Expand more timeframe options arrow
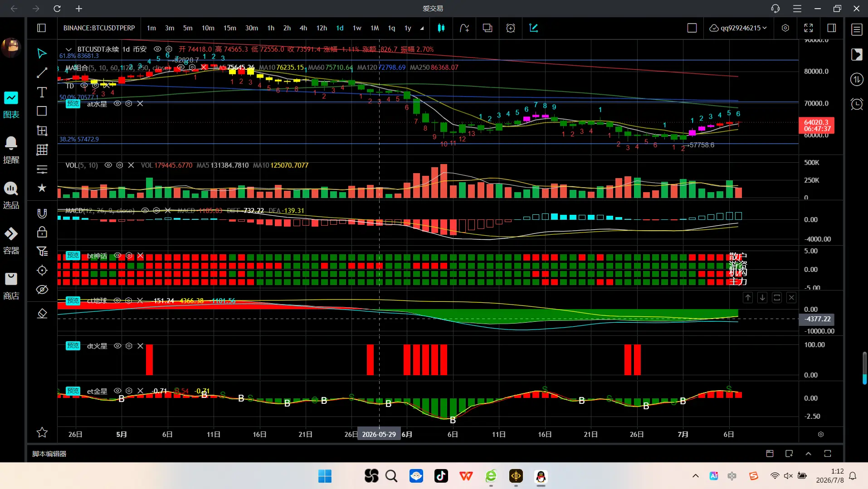The width and height of the screenshot is (868, 489). 422,28
